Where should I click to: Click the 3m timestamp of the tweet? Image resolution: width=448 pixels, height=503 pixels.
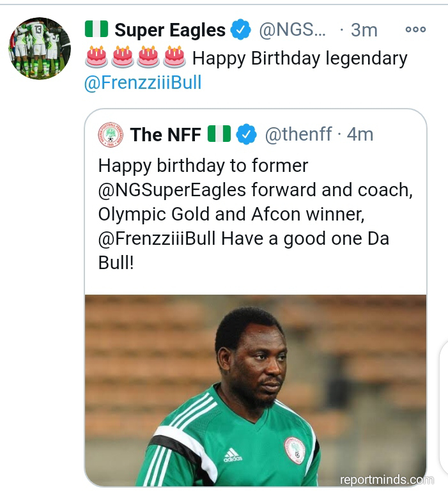[364, 29]
